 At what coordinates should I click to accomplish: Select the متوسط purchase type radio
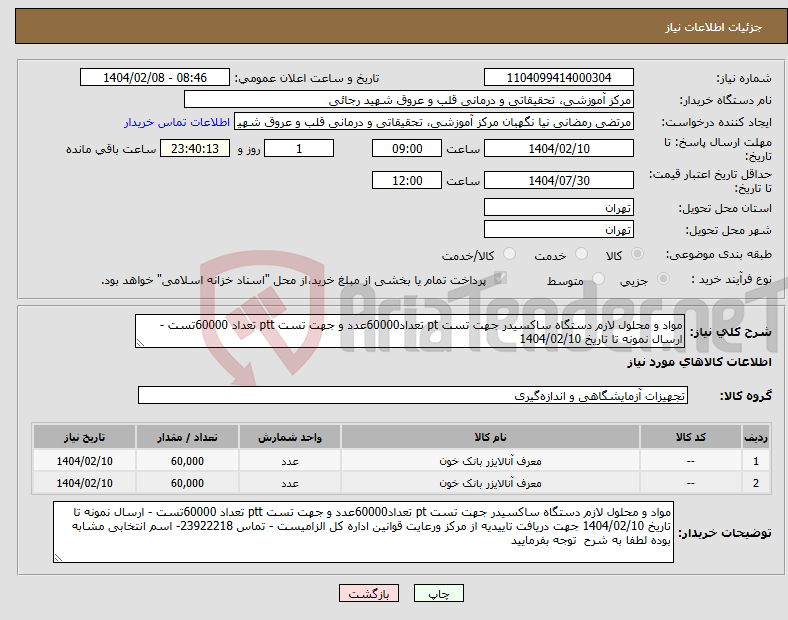coord(598,279)
